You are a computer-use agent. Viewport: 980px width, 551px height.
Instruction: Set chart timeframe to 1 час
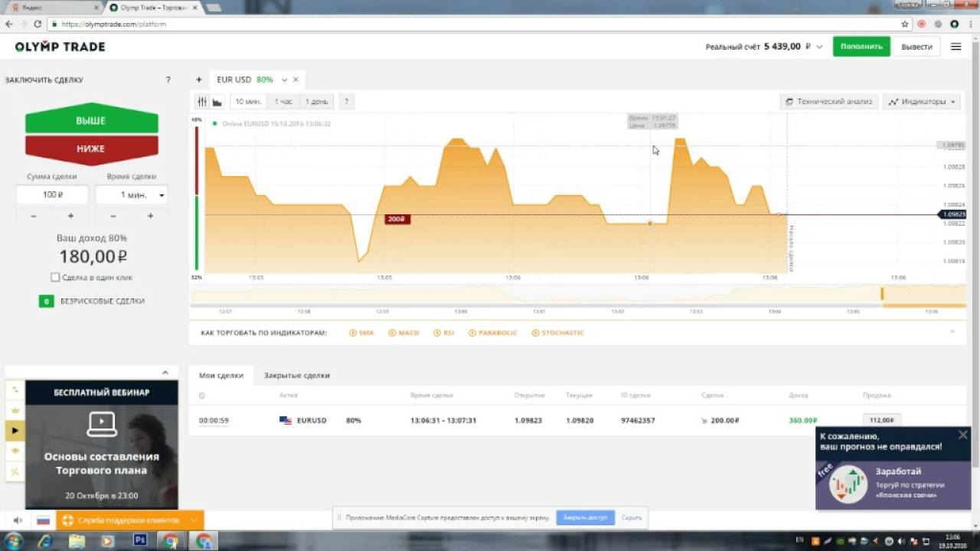click(283, 101)
